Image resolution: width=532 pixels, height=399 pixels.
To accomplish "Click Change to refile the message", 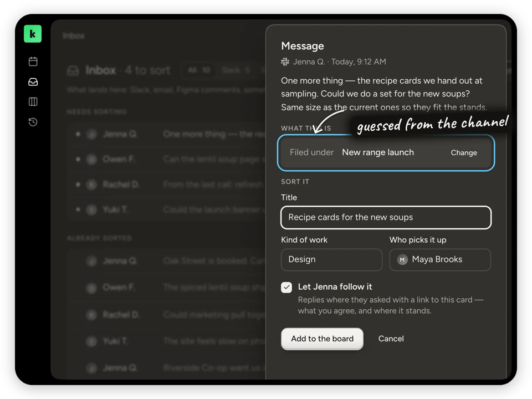I will (x=464, y=153).
